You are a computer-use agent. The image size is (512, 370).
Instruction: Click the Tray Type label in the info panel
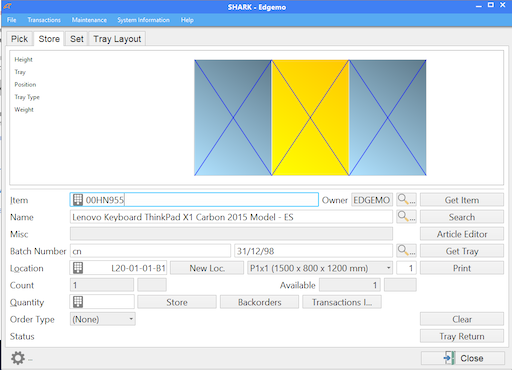(27, 97)
